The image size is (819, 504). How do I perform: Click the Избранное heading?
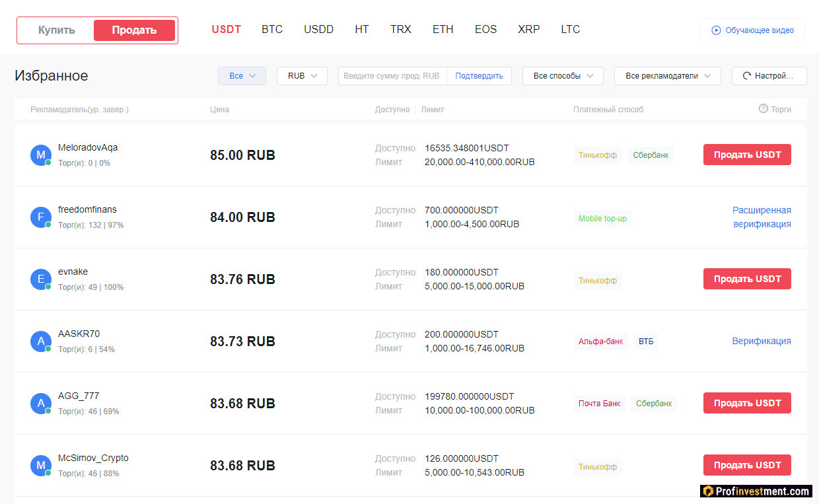click(x=52, y=76)
